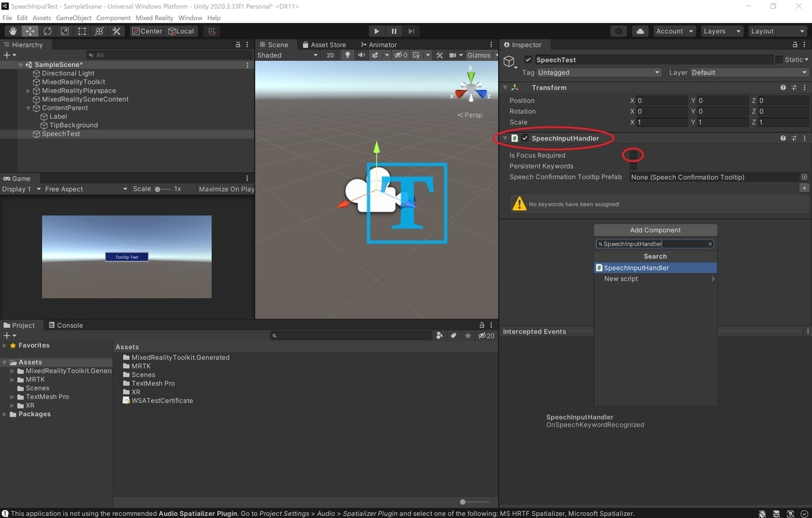Screen dimensions: 812x518
Task: Select the Move tool in toolbar
Action: coord(30,31)
